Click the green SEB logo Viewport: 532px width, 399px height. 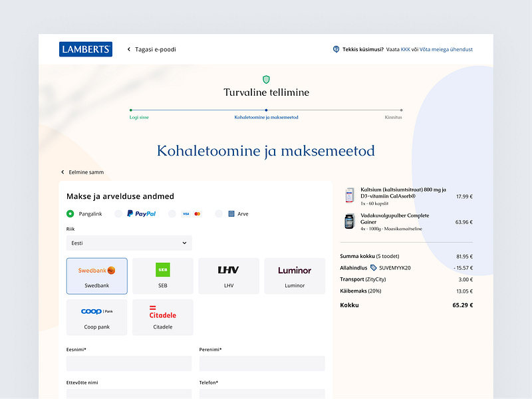click(x=163, y=270)
